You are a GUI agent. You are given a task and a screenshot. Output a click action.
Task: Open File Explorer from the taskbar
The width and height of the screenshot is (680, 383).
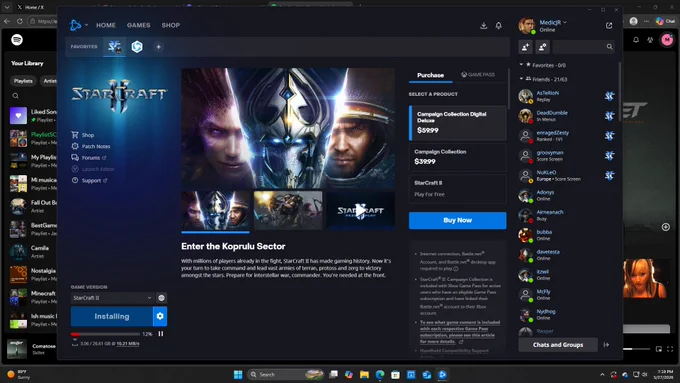[x=364, y=374]
